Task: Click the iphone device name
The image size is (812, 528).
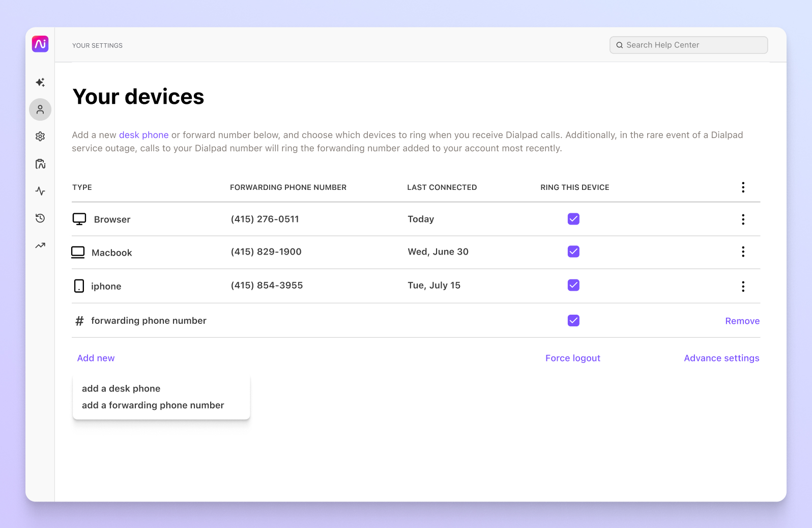Action: tap(106, 286)
